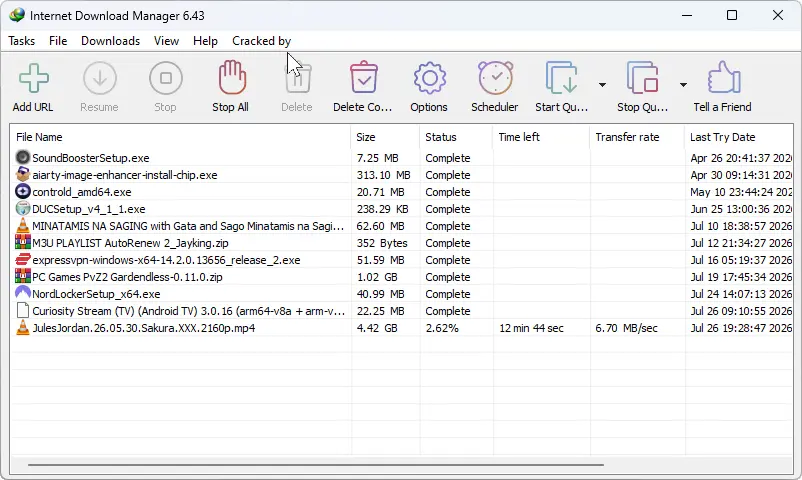Viewport: 802px width, 480px height.
Task: Click the Resume download icon
Action: (99, 78)
